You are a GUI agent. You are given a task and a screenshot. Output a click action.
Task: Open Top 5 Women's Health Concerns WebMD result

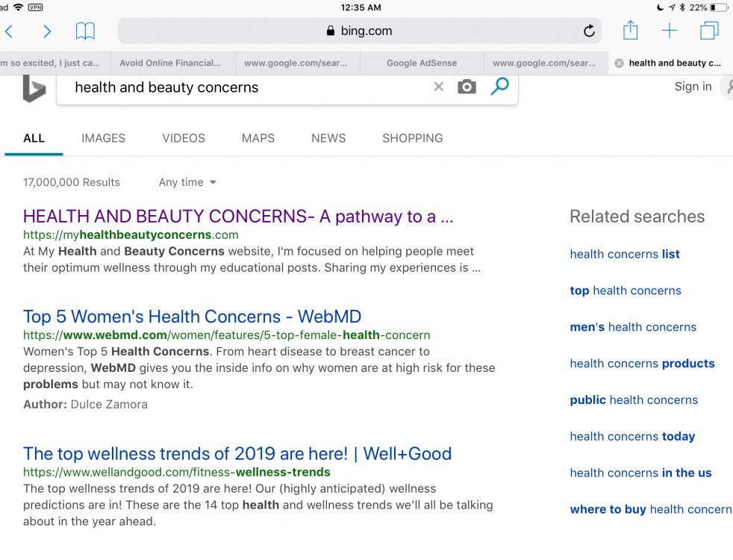192,317
